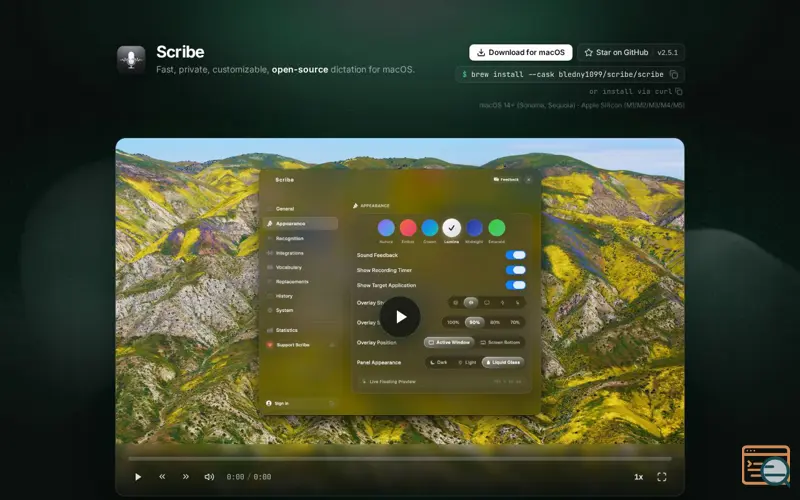Skip forward with the double-right arrows
The height and width of the screenshot is (500, 800).
186,477
